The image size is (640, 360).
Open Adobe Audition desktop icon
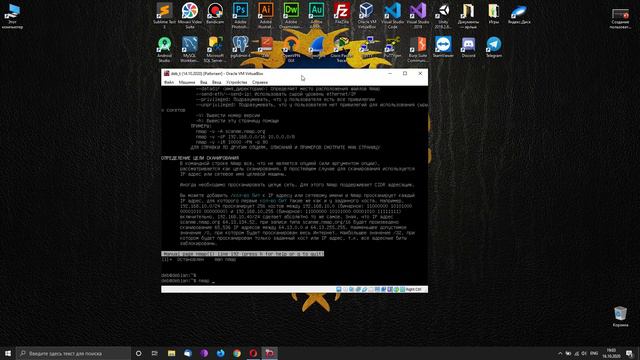point(316,16)
